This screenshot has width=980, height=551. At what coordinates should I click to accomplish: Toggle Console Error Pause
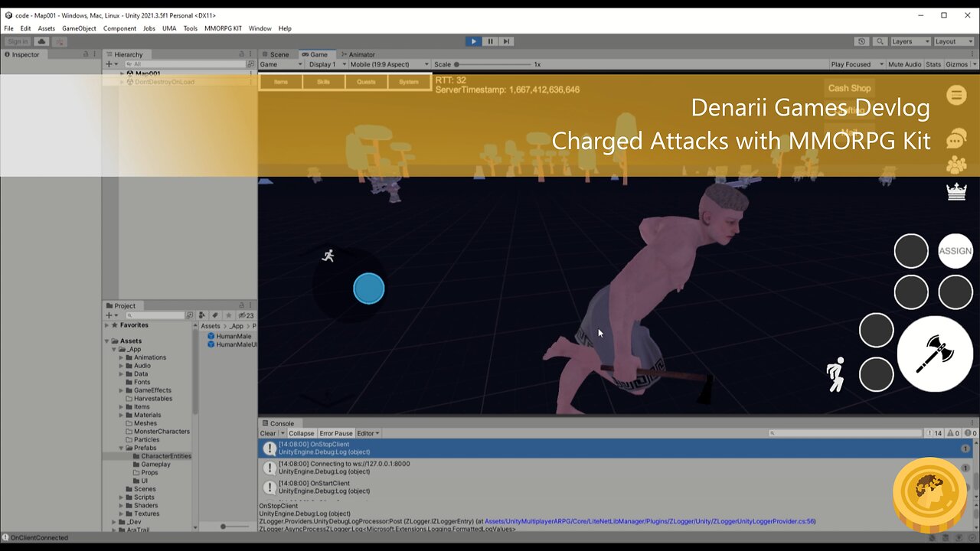click(336, 433)
